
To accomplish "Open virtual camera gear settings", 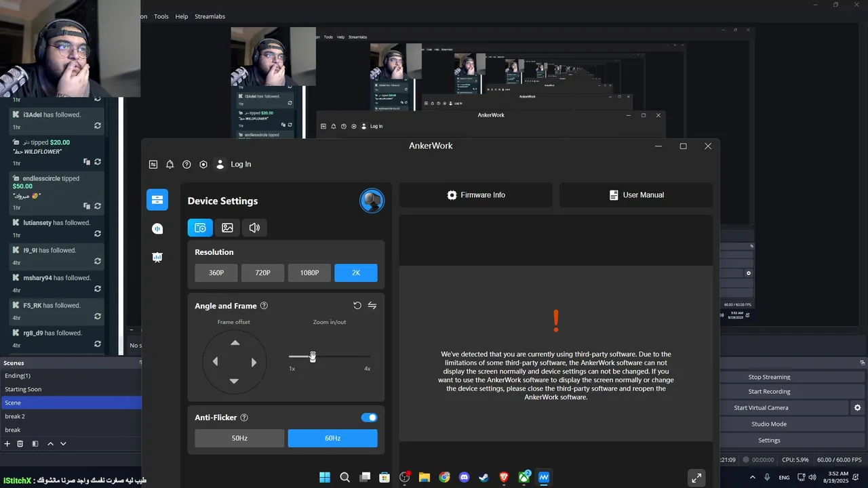I will [x=858, y=408].
